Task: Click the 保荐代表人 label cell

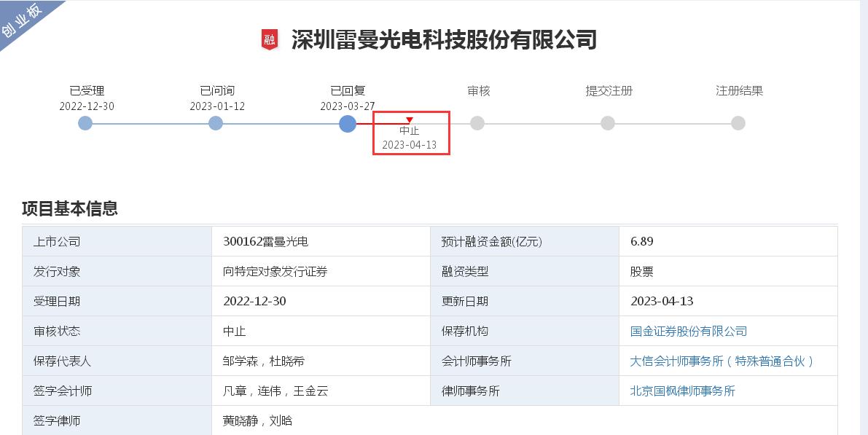Action: (x=117, y=361)
